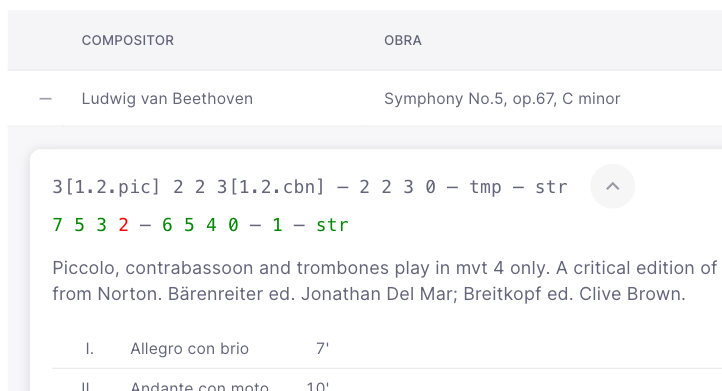Select the 10' duration of movement II

click(x=318, y=386)
